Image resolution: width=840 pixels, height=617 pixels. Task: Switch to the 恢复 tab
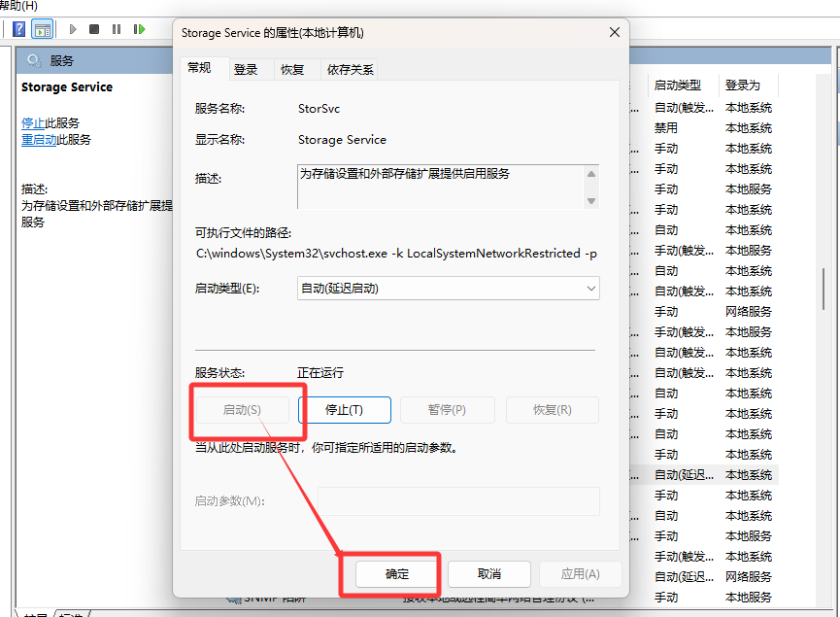click(x=292, y=69)
